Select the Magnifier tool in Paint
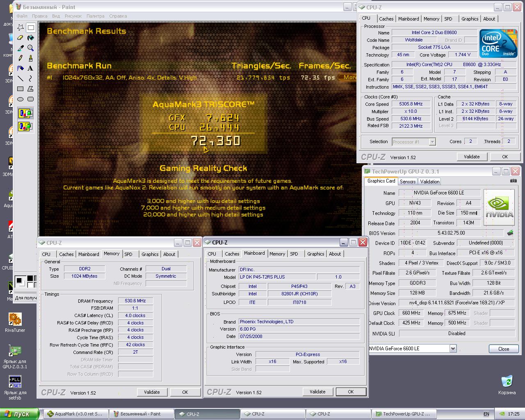The image size is (525, 420). (31, 48)
